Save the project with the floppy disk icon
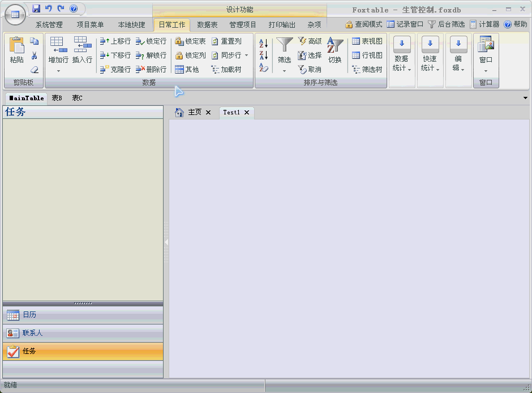The image size is (532, 393). coord(36,8)
